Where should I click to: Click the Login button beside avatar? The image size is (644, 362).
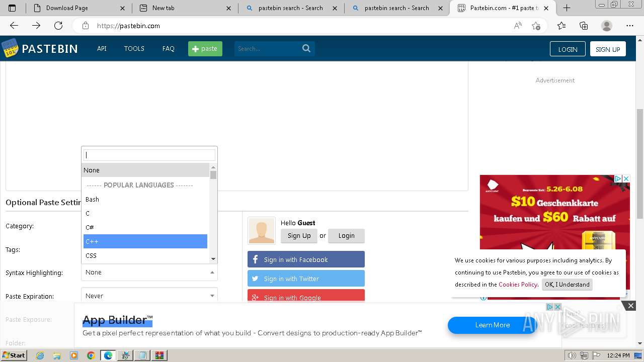coord(346,236)
